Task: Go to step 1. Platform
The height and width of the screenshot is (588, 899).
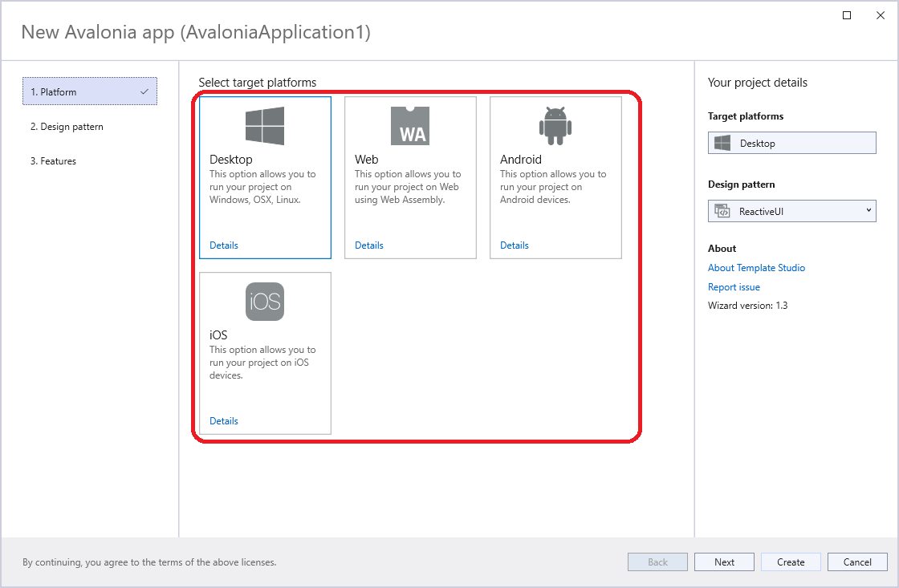Action: pos(90,91)
